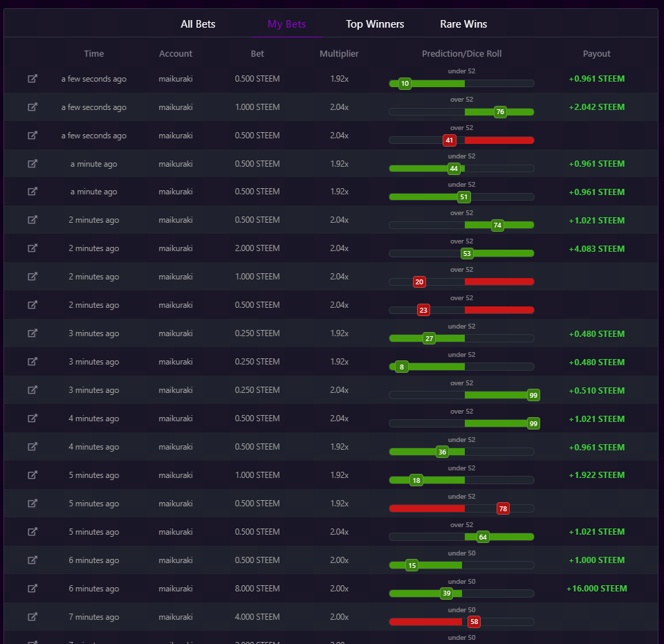Click dice roll marker showing 76
Image resolution: width=664 pixels, height=644 pixels.
pyautogui.click(x=500, y=112)
